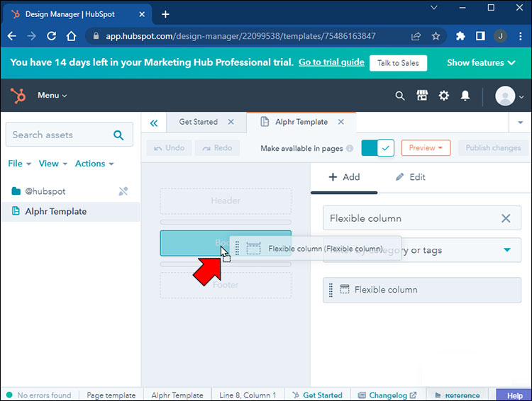
Task: Click the HubSpot sprocket logo
Action: (x=18, y=95)
